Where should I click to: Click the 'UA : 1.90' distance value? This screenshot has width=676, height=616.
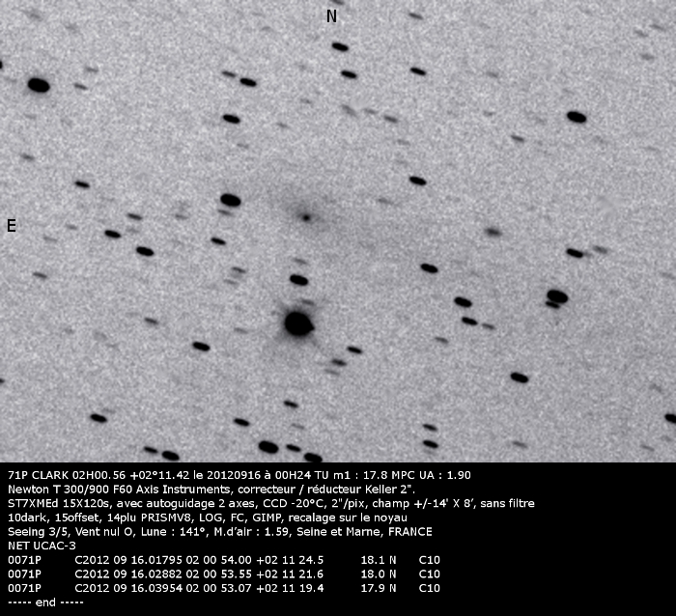point(445,475)
